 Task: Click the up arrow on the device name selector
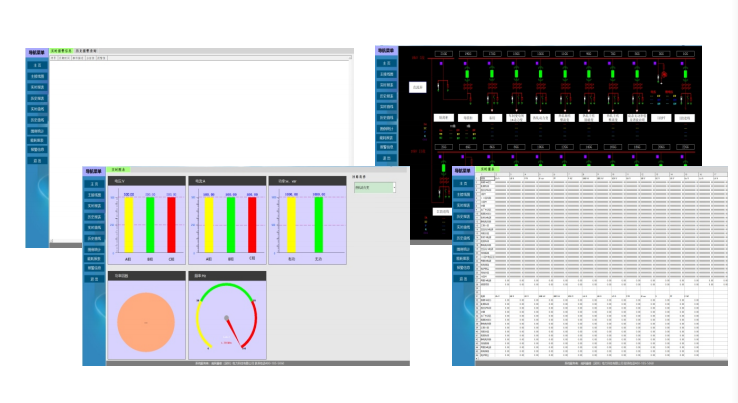[x=395, y=184]
